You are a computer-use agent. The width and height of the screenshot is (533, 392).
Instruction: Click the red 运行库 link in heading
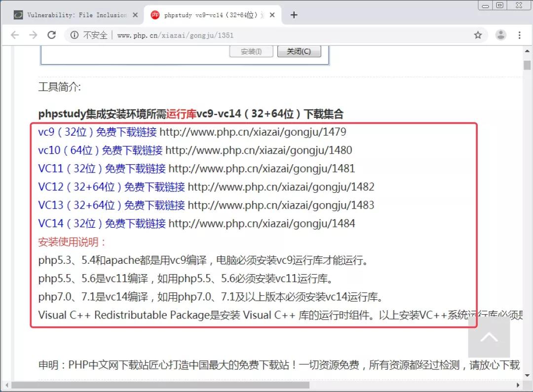181,114
